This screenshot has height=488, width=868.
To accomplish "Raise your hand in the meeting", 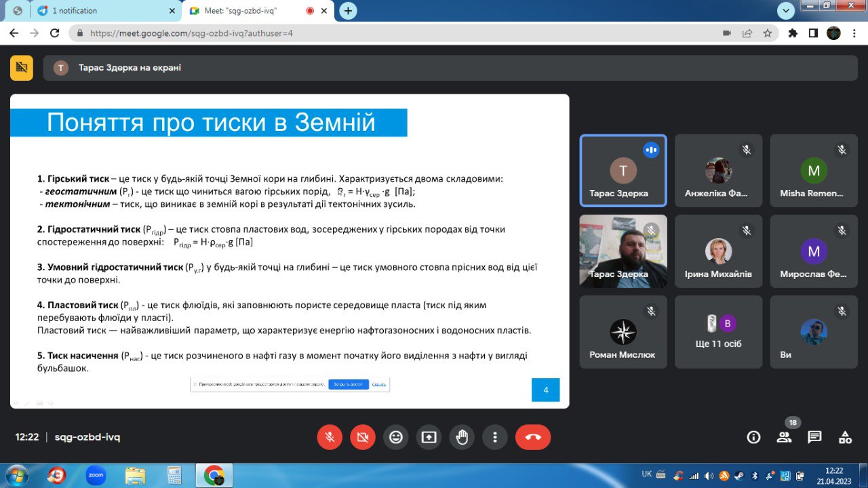I will point(462,437).
